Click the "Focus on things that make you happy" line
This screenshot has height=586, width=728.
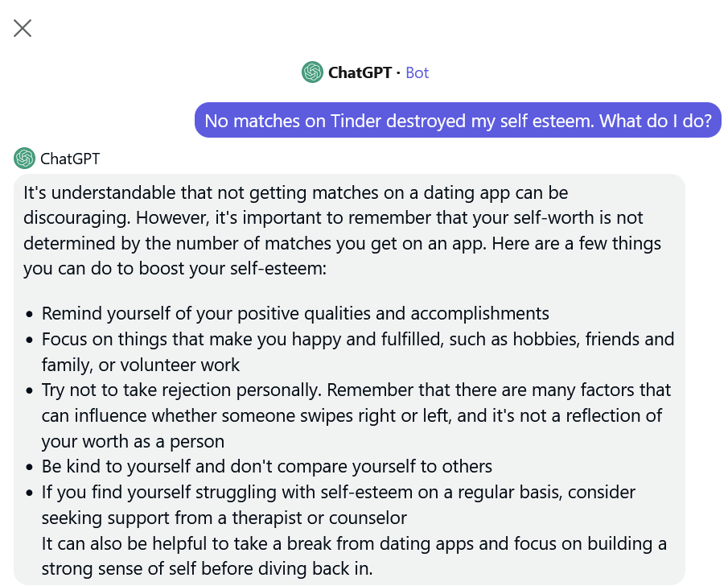[x=357, y=339]
